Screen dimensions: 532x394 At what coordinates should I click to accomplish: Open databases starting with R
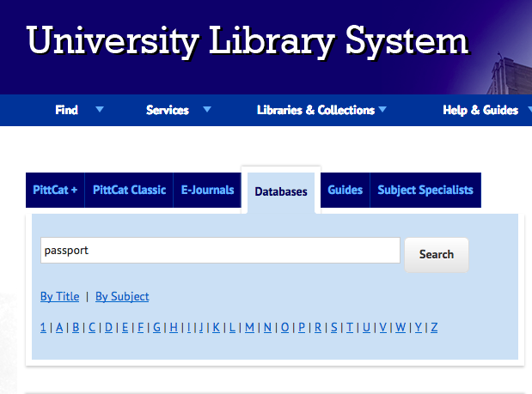click(x=318, y=327)
